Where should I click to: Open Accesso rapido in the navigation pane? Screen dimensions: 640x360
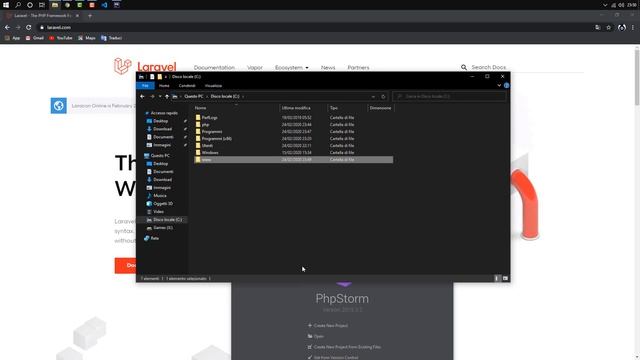(x=164, y=113)
